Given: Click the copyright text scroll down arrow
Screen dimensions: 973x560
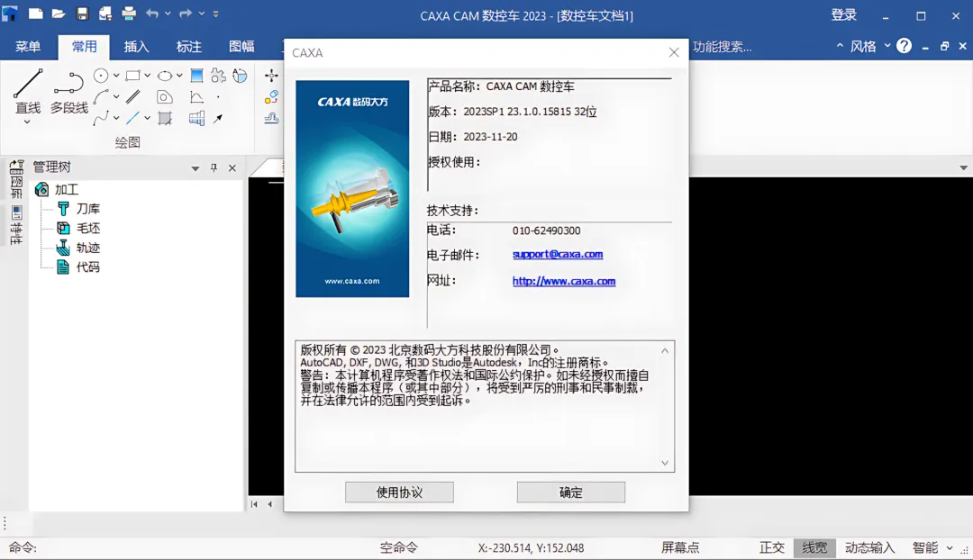Looking at the screenshot, I should [x=665, y=463].
